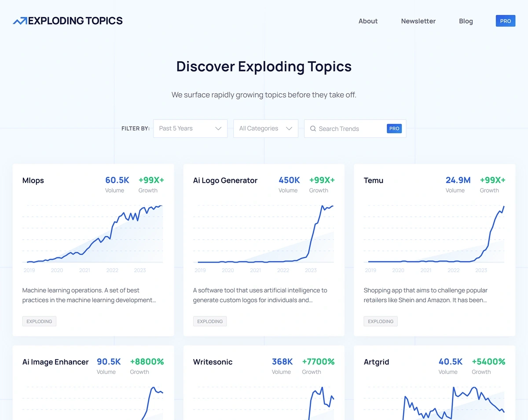Click the Discover Exploding Topics heading
The height and width of the screenshot is (420, 528).
[x=264, y=66]
